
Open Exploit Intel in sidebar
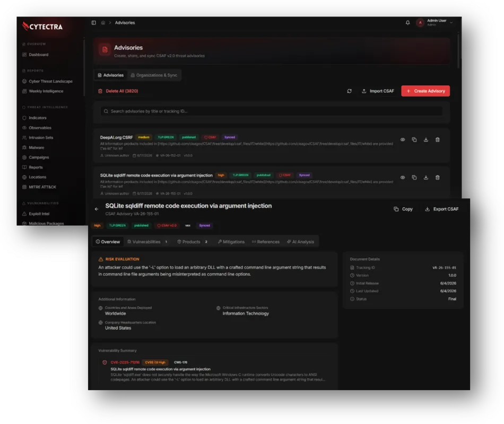tap(36, 214)
